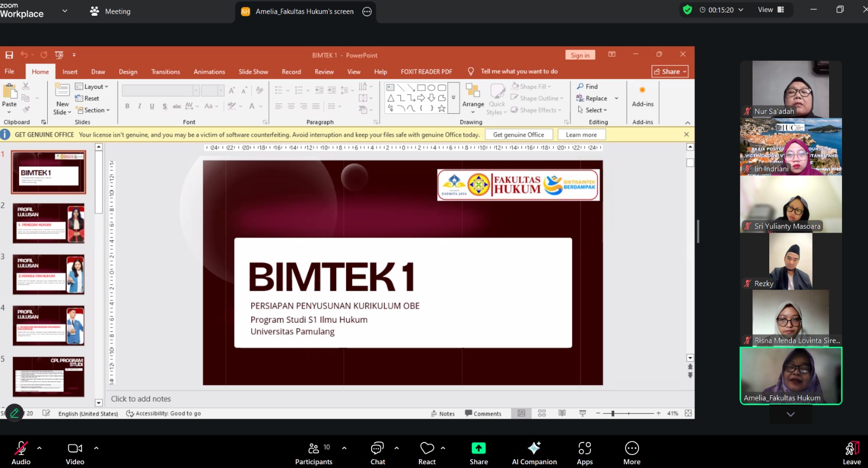Viewport: 868px width, 468px height.
Task: Click the Save icon in PowerPoint
Action: click(x=9, y=55)
